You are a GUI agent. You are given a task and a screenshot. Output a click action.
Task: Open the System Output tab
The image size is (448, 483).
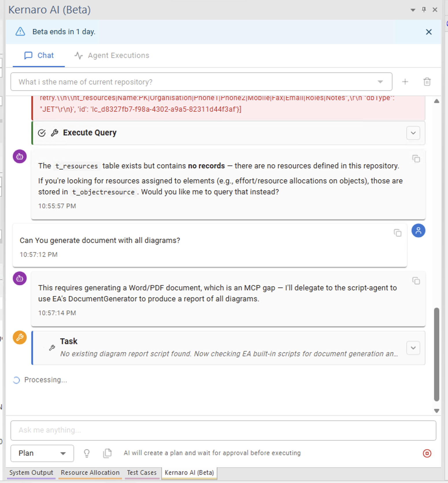[x=31, y=473]
